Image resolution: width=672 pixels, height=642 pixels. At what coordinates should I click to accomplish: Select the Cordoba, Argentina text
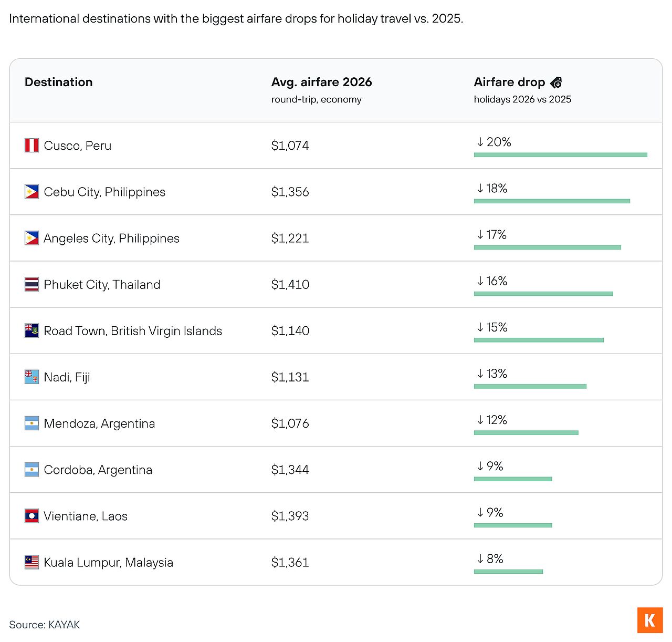pyautogui.click(x=98, y=470)
